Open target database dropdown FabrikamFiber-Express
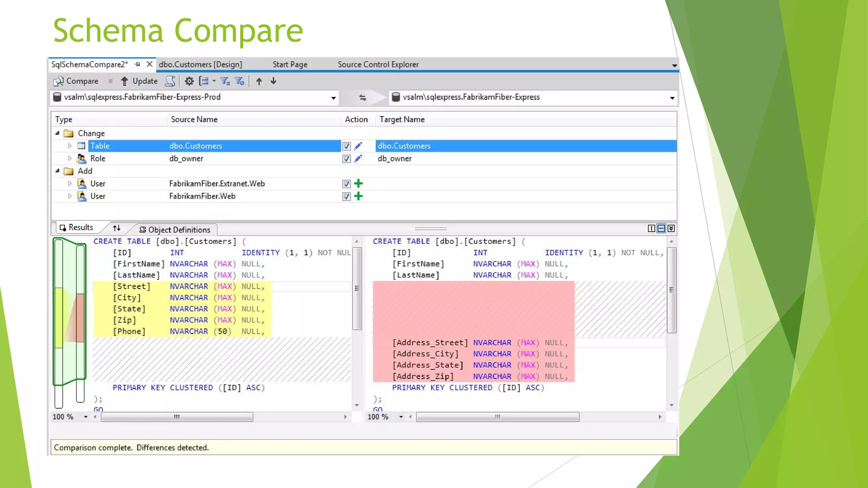 click(672, 98)
